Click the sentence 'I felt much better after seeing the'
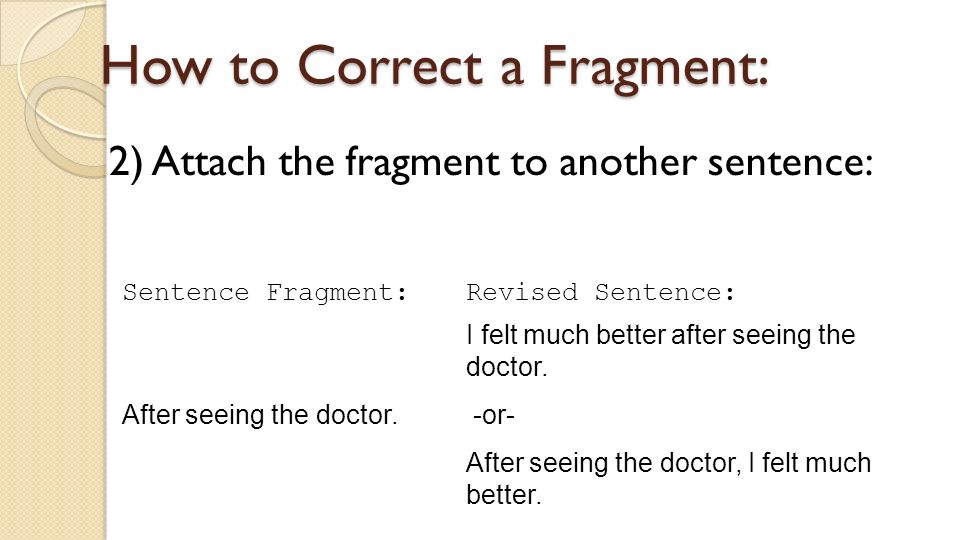960x540 pixels. pyautogui.click(x=661, y=335)
